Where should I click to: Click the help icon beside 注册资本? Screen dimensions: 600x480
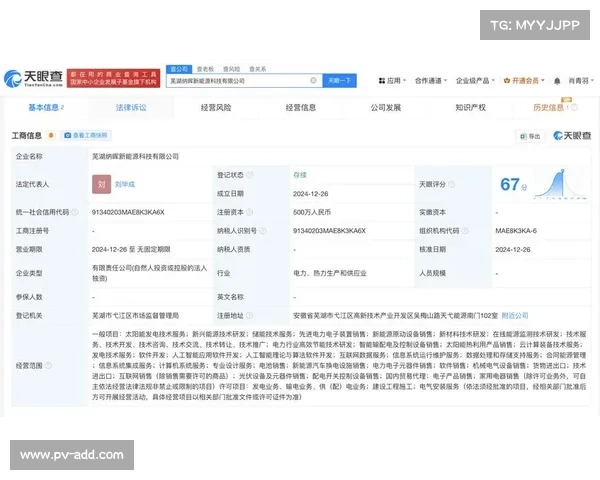[249, 212]
